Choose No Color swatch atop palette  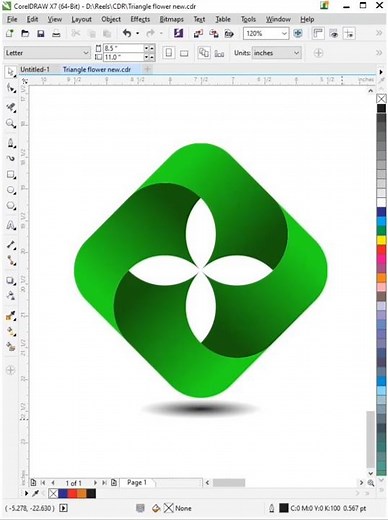coord(381,98)
